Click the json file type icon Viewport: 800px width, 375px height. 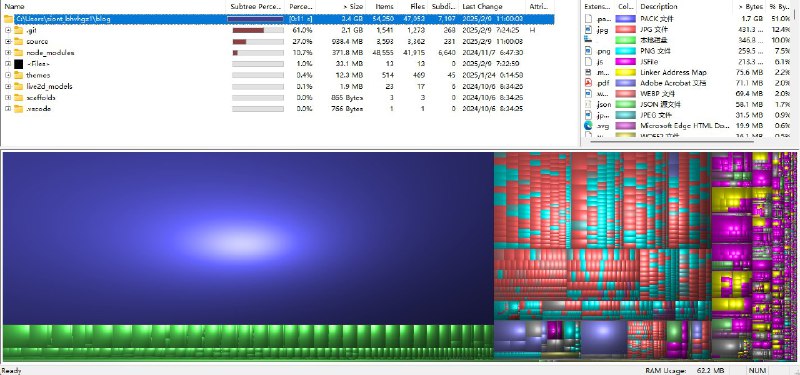588,104
